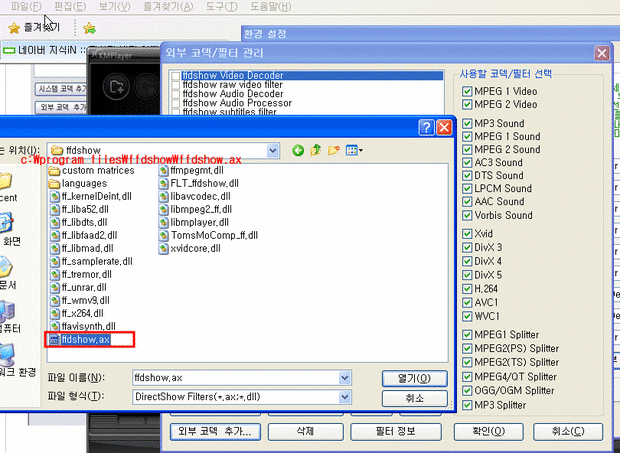Click the 필터 정보 button
The height and width of the screenshot is (453, 620).
click(395, 431)
